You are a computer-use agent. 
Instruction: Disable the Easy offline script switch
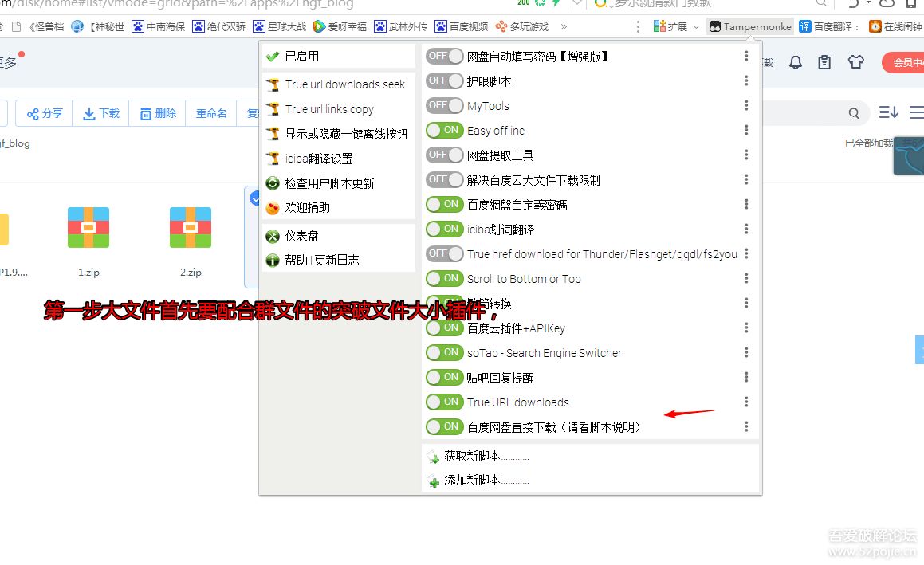(444, 130)
